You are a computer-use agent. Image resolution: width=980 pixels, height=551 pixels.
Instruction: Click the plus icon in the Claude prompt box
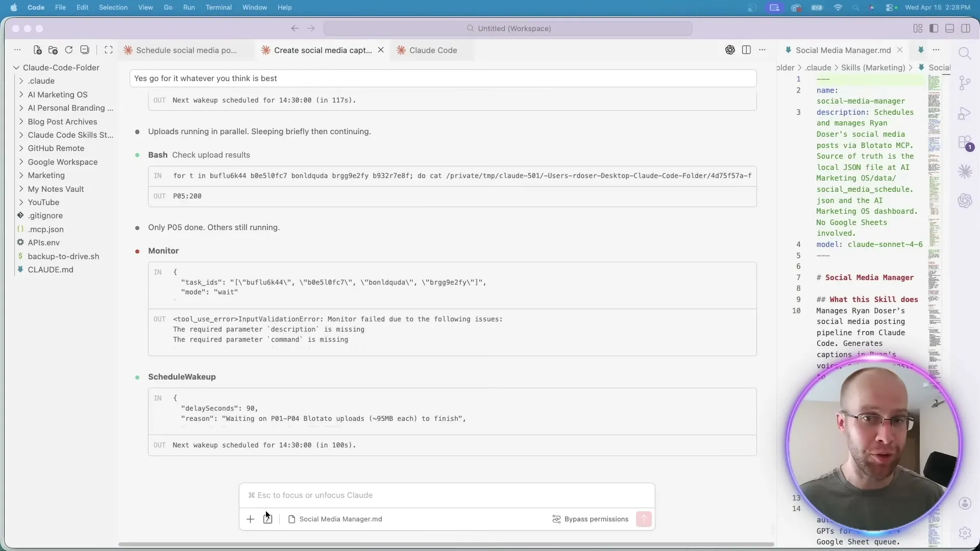pos(250,519)
